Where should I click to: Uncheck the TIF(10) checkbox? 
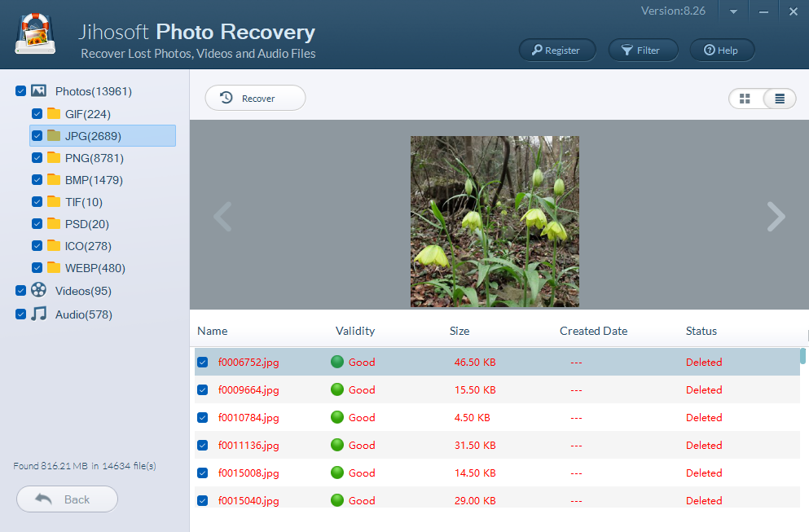[37, 202]
